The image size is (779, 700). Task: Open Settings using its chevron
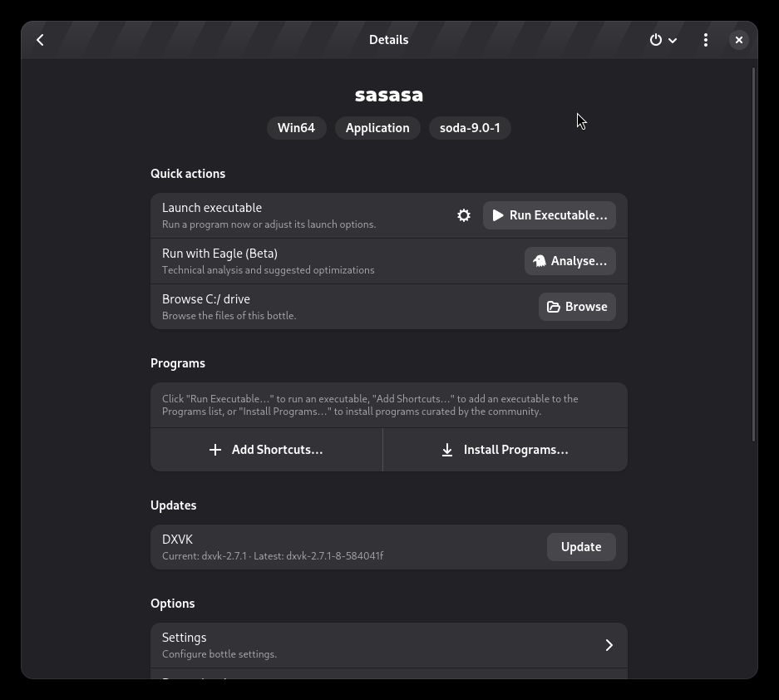coord(609,644)
